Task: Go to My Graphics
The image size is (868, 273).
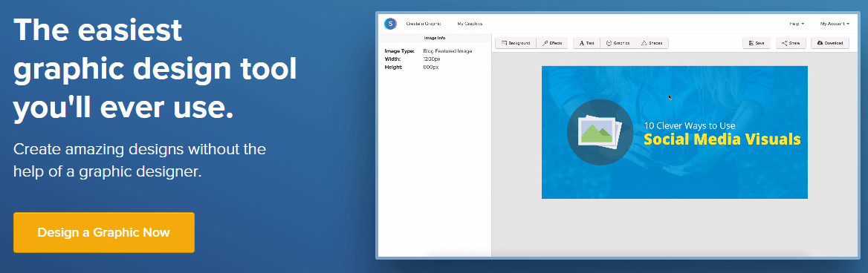Action: click(x=470, y=24)
